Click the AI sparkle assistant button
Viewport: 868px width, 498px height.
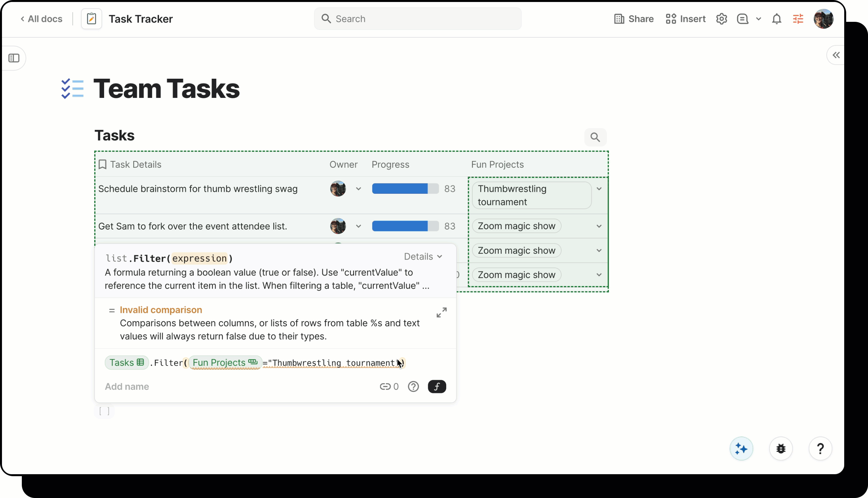(x=741, y=448)
